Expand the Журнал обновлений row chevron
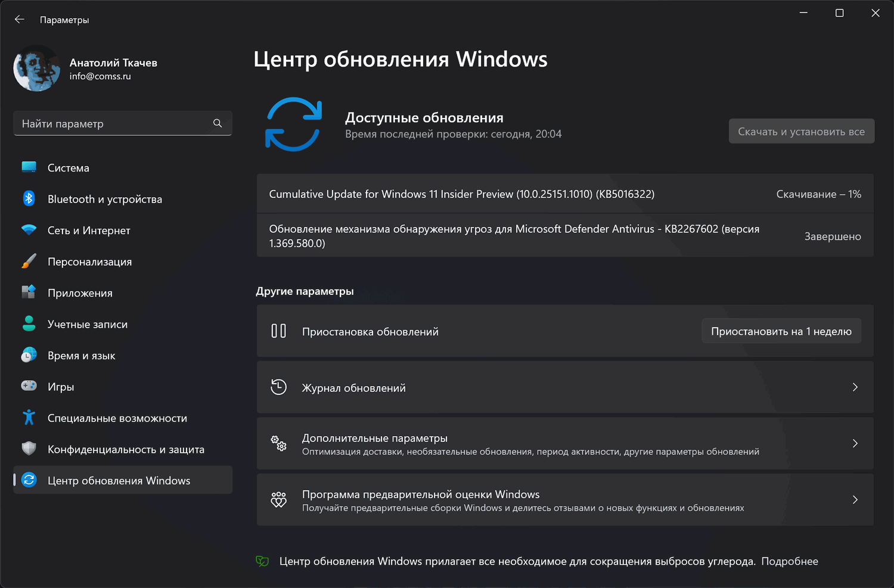This screenshot has width=894, height=588. 855,387
